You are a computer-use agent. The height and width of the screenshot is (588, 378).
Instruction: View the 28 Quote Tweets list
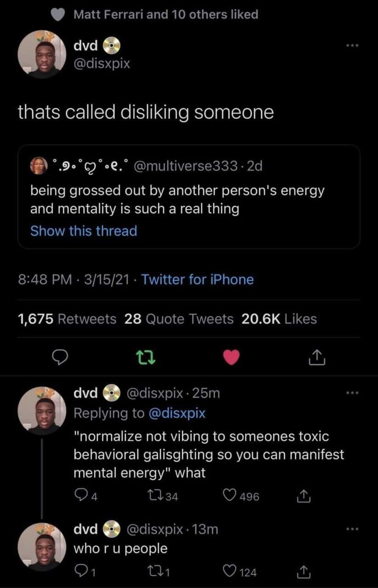(x=179, y=319)
